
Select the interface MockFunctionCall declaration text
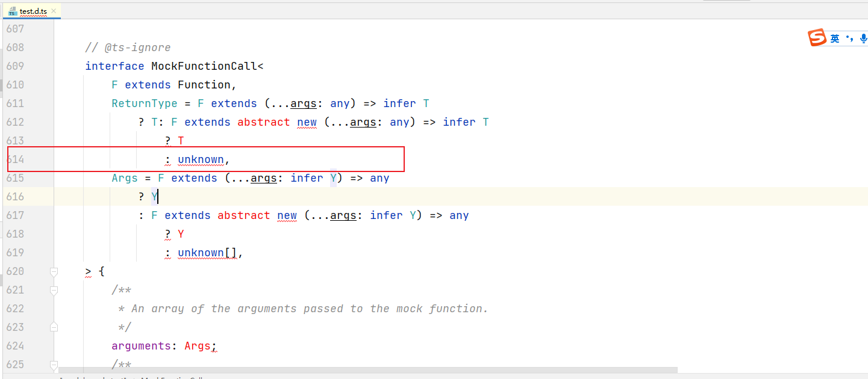coord(173,66)
